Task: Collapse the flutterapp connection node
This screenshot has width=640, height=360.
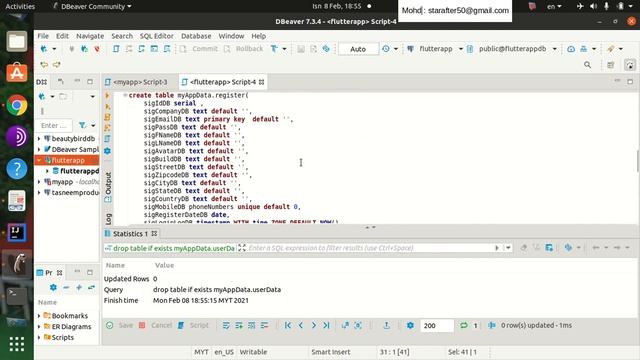Action: [x=39, y=160]
